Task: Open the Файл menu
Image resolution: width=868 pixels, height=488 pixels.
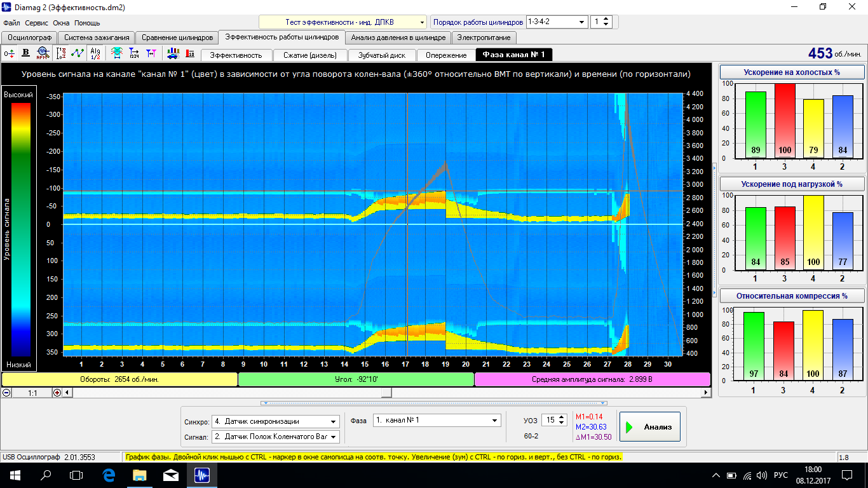Action: click(x=12, y=23)
